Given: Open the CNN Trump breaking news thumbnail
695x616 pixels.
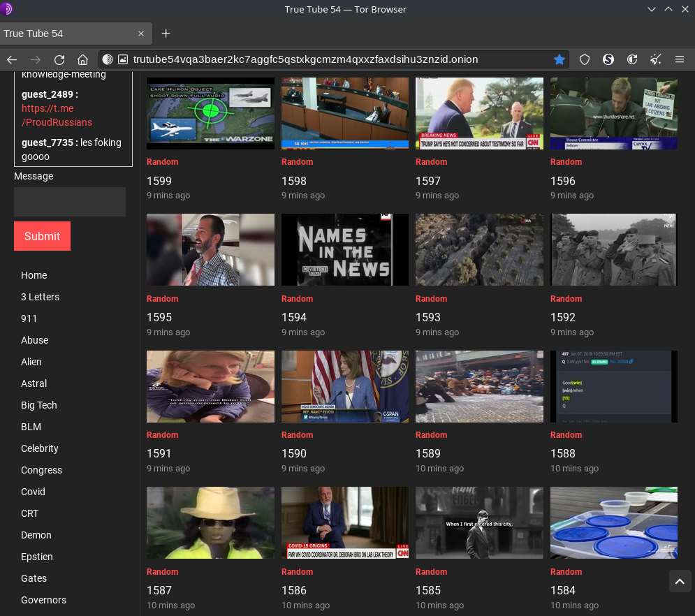Looking at the screenshot, I should (480, 113).
